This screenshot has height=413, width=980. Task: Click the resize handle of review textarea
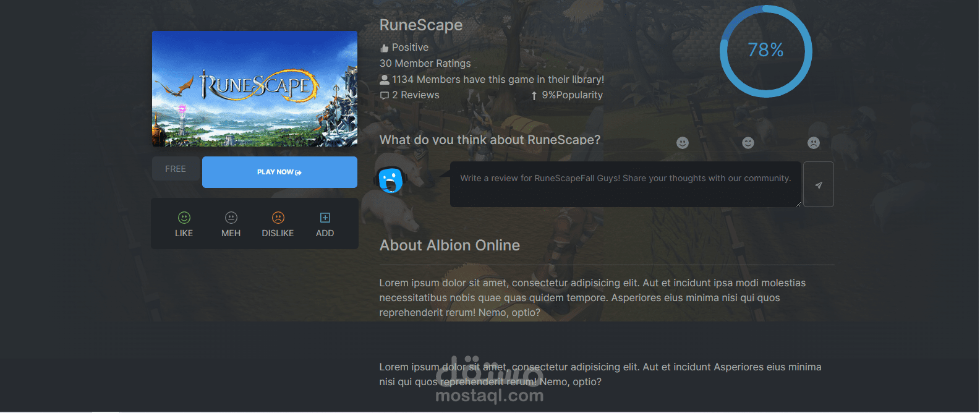point(798,204)
